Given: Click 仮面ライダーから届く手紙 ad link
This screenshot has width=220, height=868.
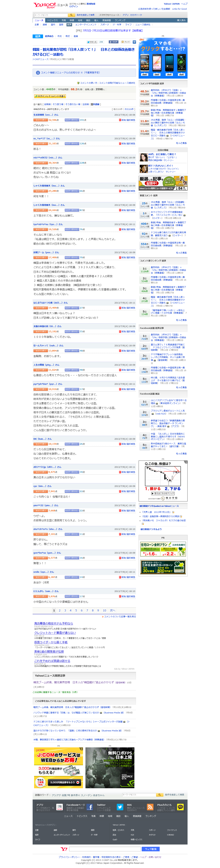Looking at the screenshot, I should point(51,642).
